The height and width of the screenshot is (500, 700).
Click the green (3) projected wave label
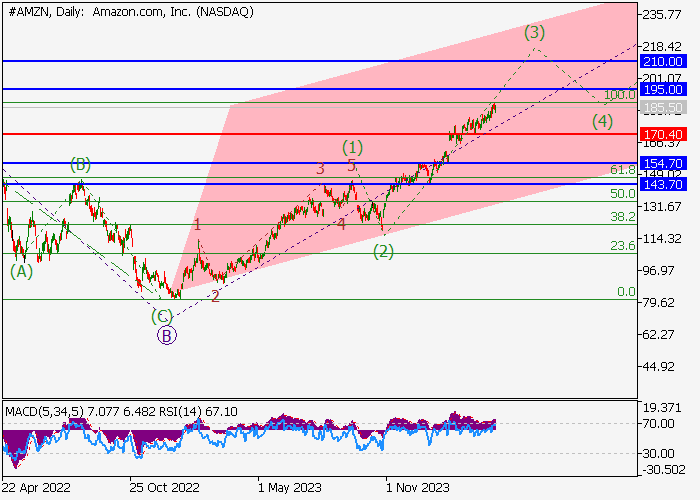click(x=535, y=32)
